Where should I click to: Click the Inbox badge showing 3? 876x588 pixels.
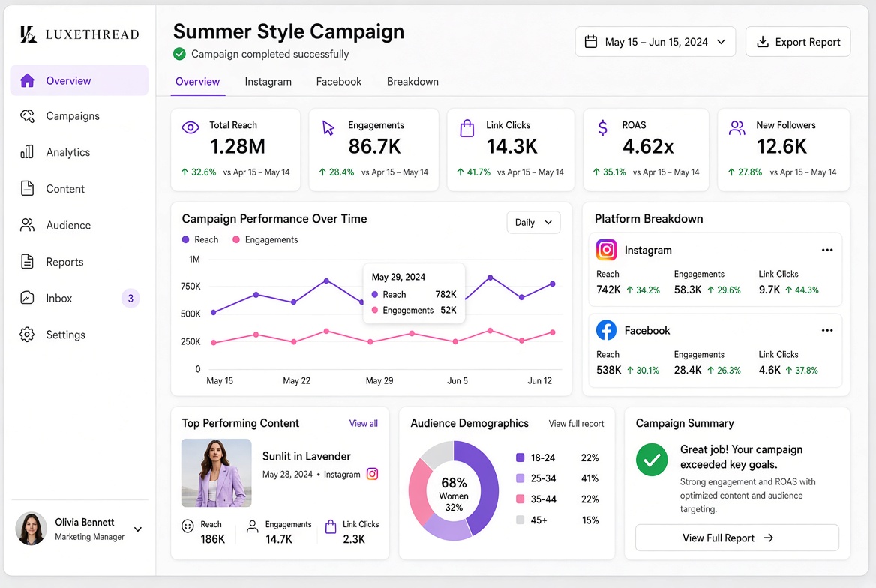130,298
